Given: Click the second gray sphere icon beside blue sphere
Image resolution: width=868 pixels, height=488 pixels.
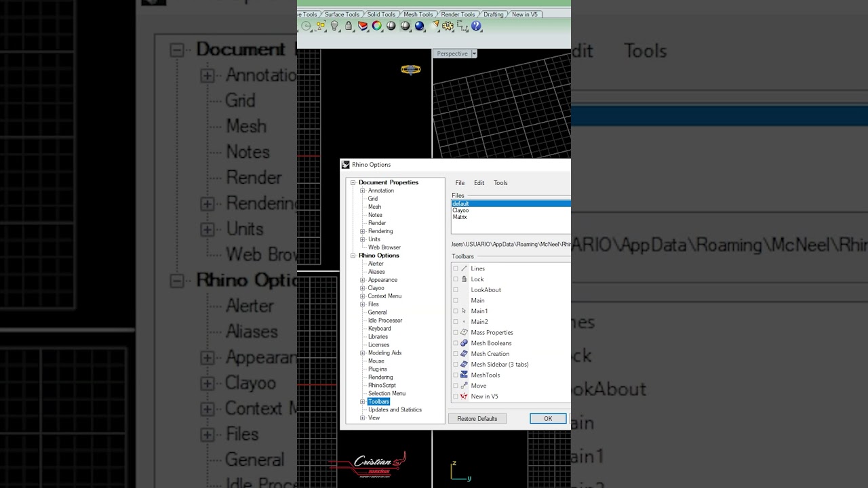Looking at the screenshot, I should tap(406, 26).
